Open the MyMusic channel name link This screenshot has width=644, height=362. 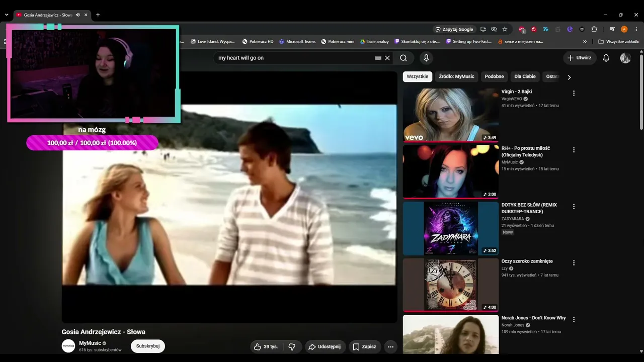90,343
